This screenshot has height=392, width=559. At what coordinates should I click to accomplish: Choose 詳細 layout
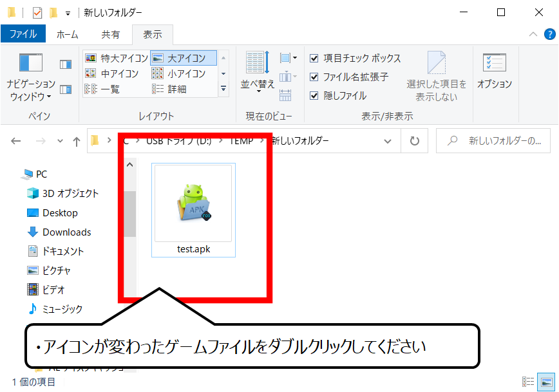coord(169,89)
